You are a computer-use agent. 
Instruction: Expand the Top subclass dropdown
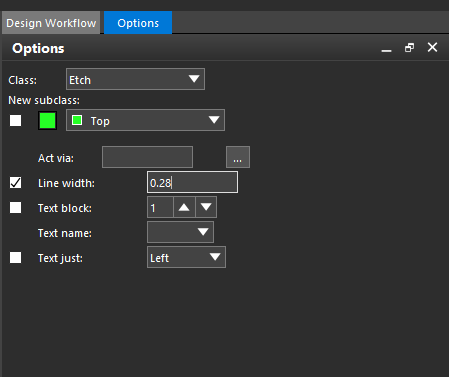145,120
